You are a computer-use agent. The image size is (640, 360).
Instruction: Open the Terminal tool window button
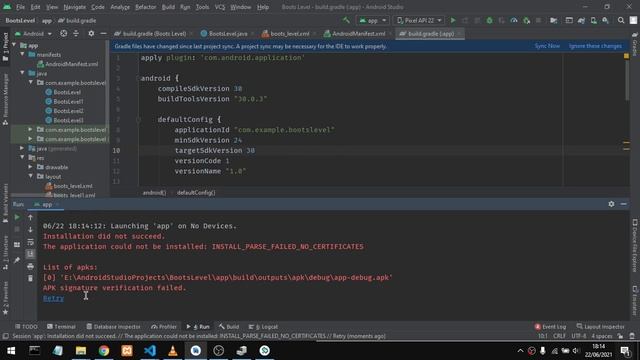pyautogui.click(x=61, y=327)
